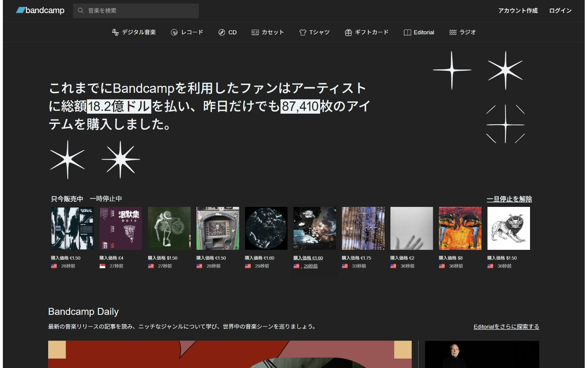Screen dimensions: 588x368
Task: Click the Singapore flag next to 27秒前 £4
Action: pos(102,266)
